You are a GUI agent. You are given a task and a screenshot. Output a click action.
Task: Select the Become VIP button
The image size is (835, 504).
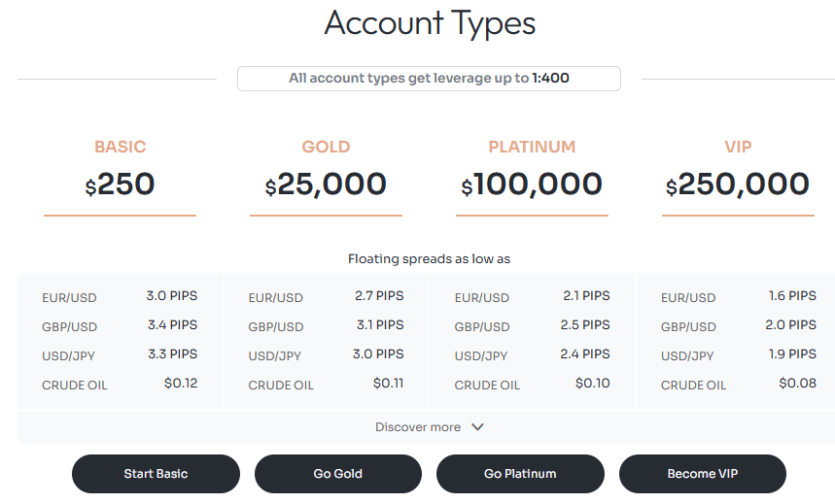(702, 474)
